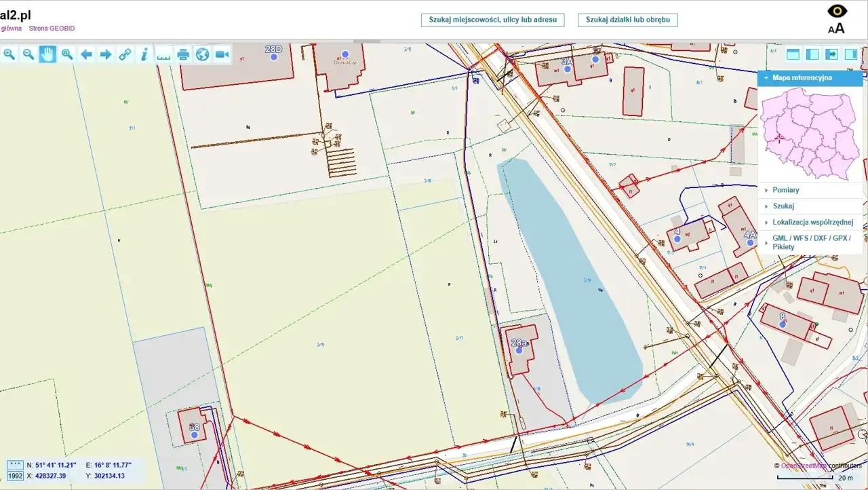The image size is (868, 490).
Task: Open the Strona GEOBID link
Action: pos(52,29)
